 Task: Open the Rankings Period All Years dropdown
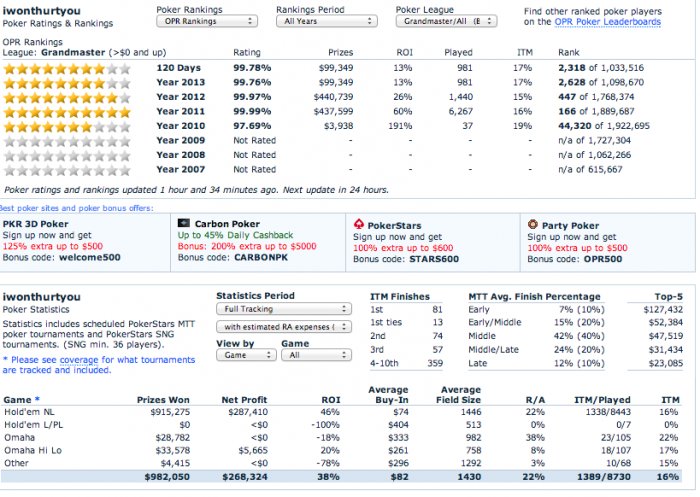click(327, 21)
